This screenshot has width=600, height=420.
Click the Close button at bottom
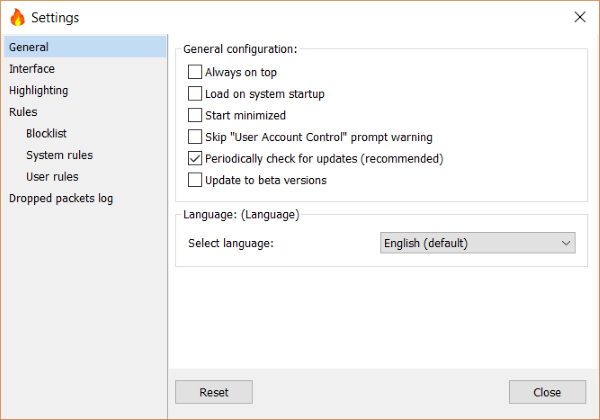(x=547, y=392)
